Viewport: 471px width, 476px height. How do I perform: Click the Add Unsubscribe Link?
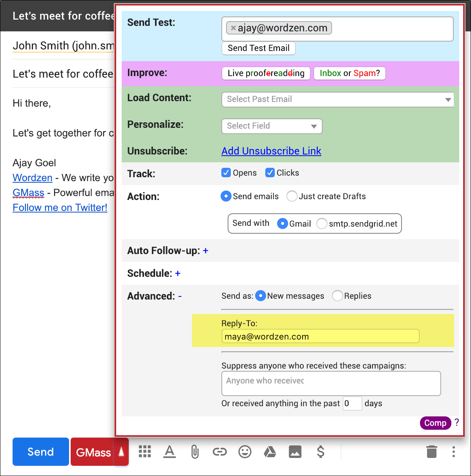271,151
